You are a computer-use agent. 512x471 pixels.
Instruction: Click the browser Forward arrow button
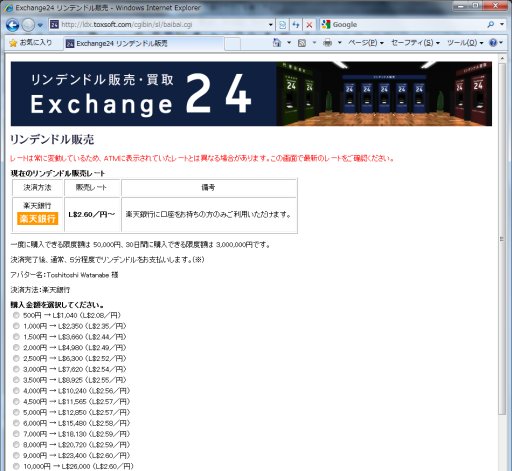(x=28, y=25)
